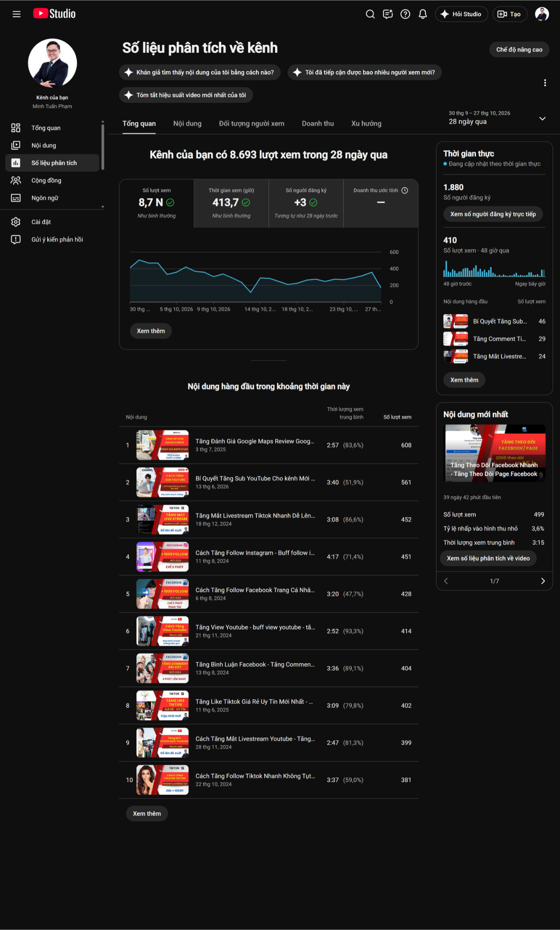Click the sidebar scroll down arrow
This screenshot has height=930, width=560.
pyautogui.click(x=103, y=207)
